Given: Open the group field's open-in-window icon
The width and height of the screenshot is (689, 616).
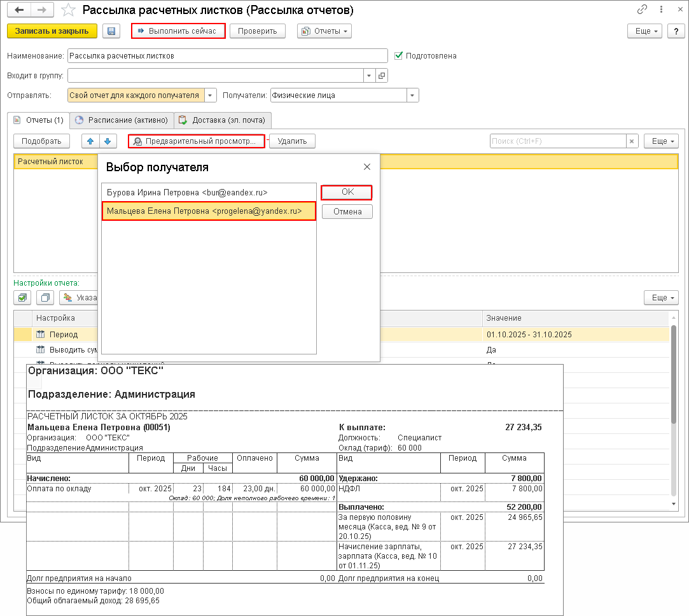Looking at the screenshot, I should (382, 76).
